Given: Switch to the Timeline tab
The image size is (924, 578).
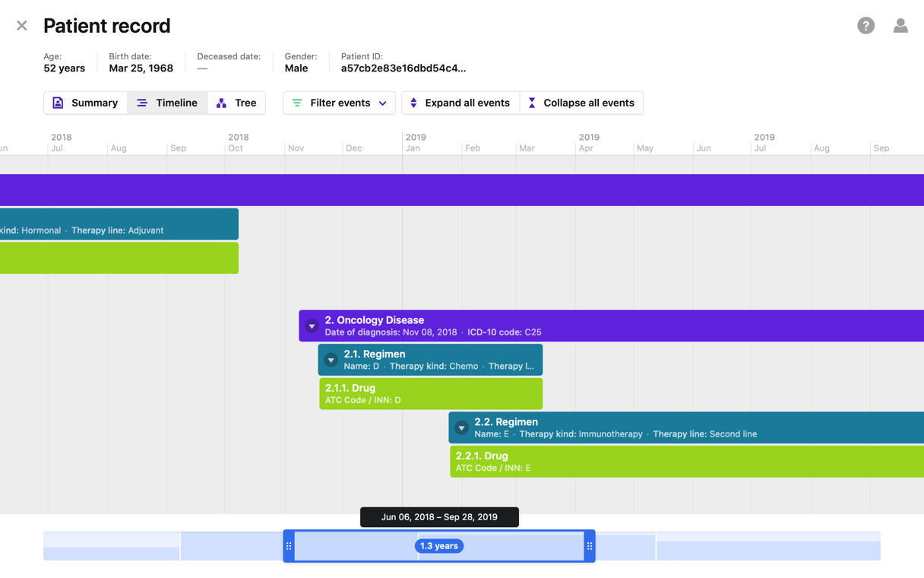Looking at the screenshot, I should 167,103.
